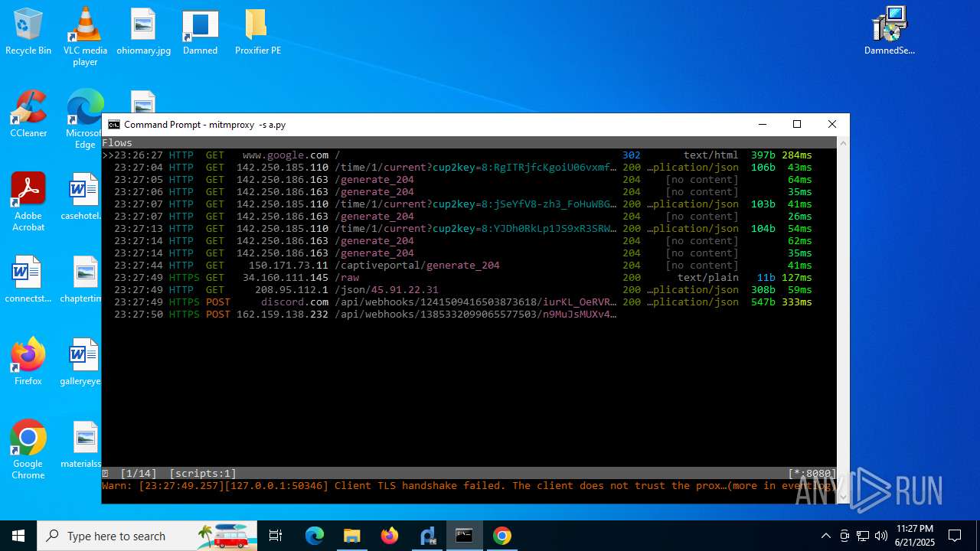The height and width of the screenshot is (551, 980).
Task: Open Chrome from the taskbar
Action: pyautogui.click(x=502, y=536)
